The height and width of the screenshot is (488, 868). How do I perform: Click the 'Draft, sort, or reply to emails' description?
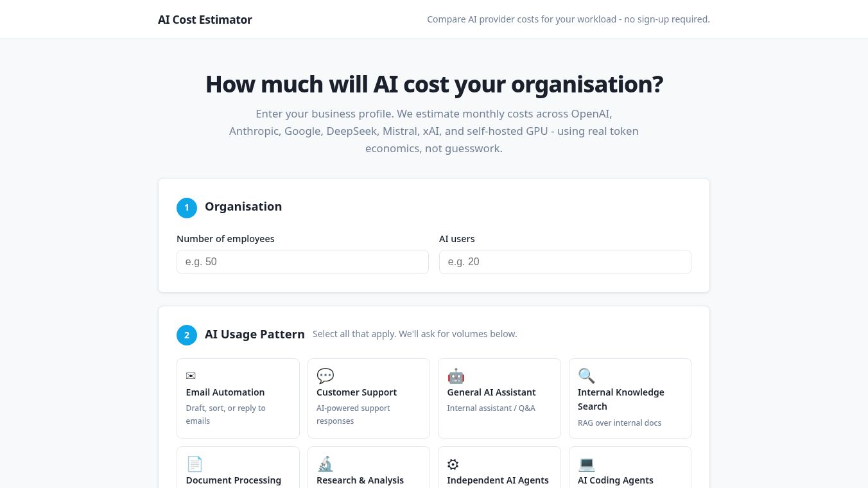pyautogui.click(x=225, y=415)
